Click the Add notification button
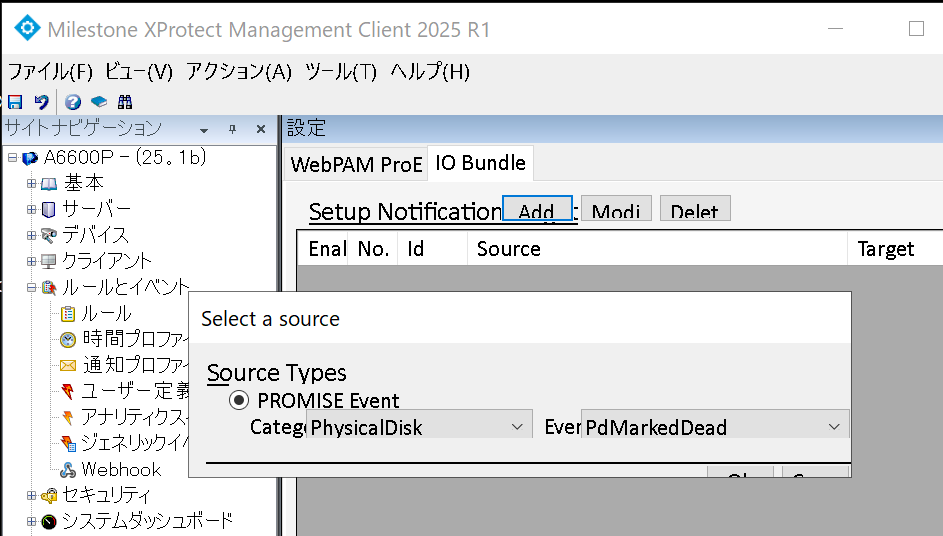Image resolution: width=943 pixels, height=536 pixels. point(536,208)
